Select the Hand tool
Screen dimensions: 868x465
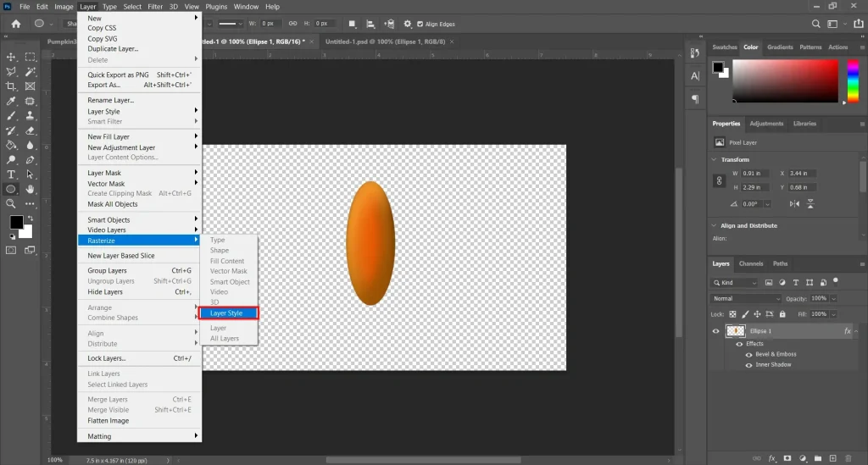tap(31, 189)
